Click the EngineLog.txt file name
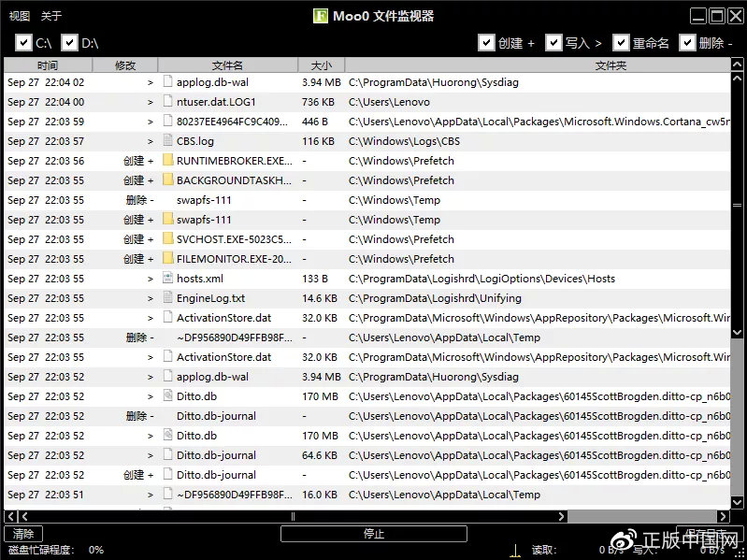Viewport: 747px width, 560px height. tap(210, 298)
